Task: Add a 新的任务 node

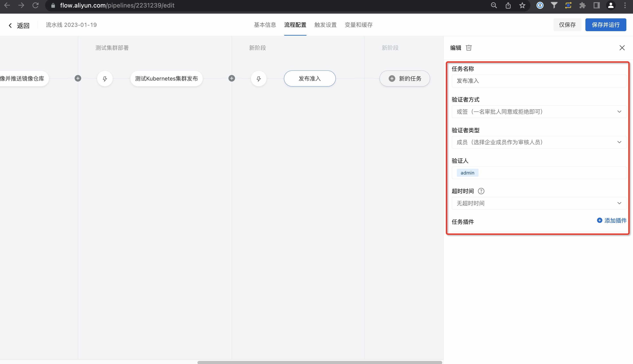Action: pos(405,79)
